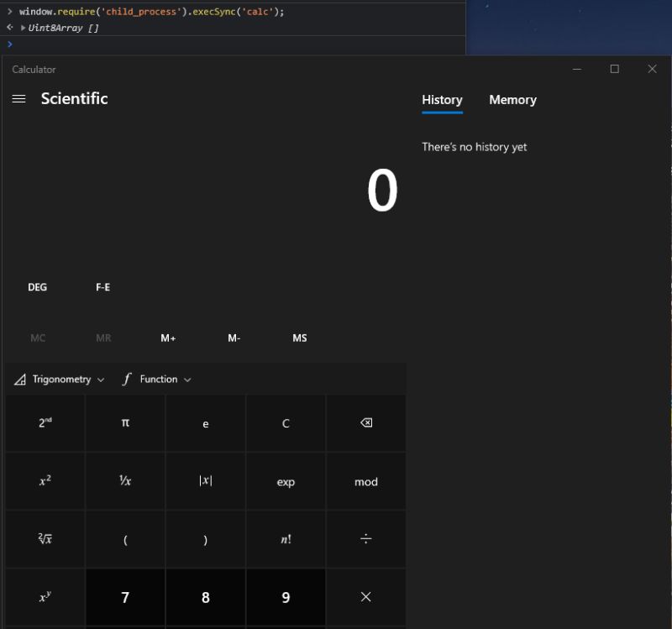
Task: Select the x to power y key
Action: coord(45,597)
